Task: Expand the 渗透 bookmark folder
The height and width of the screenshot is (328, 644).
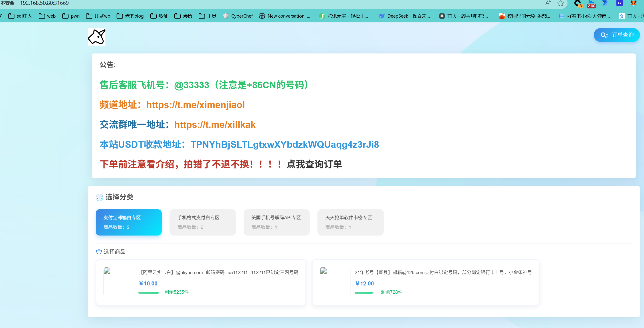Action: [x=183, y=16]
